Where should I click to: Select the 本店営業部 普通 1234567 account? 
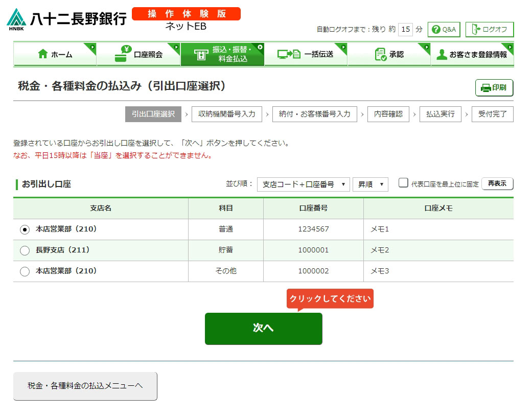[x=25, y=229]
